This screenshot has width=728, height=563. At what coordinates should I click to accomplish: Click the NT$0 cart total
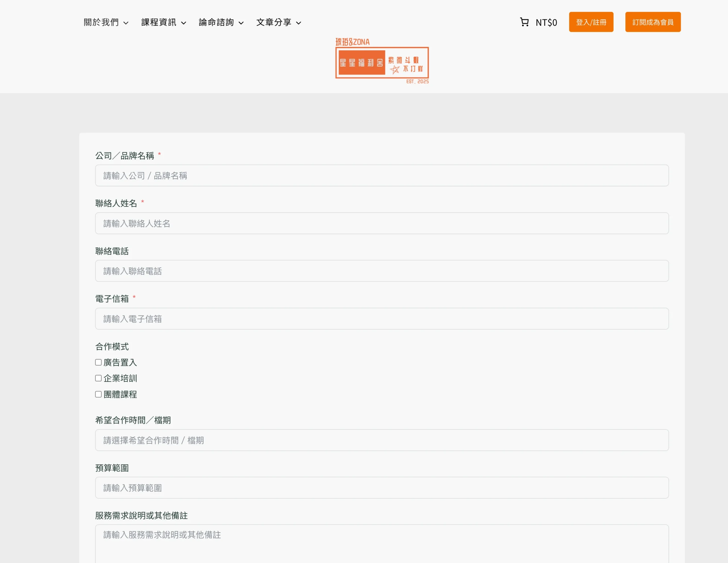pyautogui.click(x=546, y=23)
